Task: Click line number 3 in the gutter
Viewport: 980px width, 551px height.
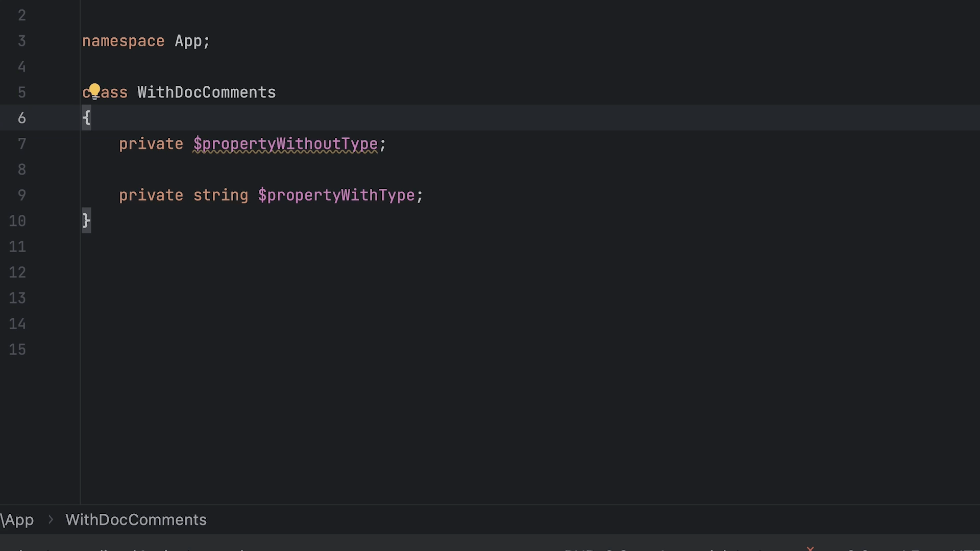Action: pos(21,41)
